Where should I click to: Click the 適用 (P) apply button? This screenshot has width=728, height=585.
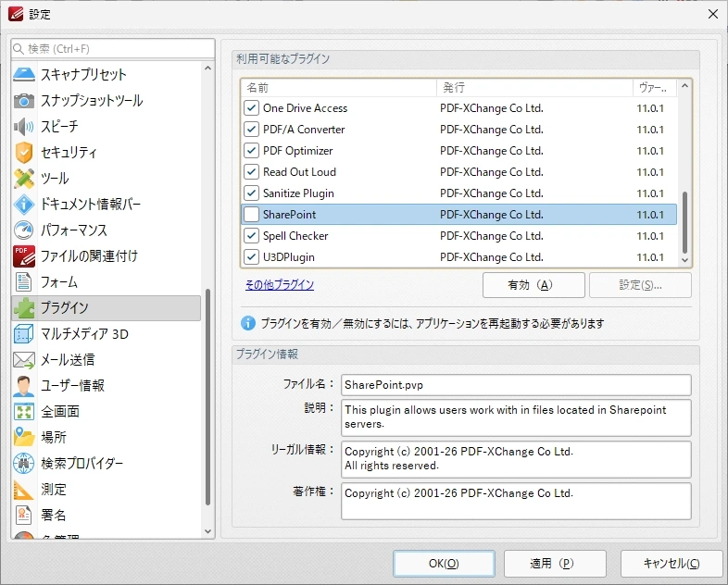pos(555,563)
